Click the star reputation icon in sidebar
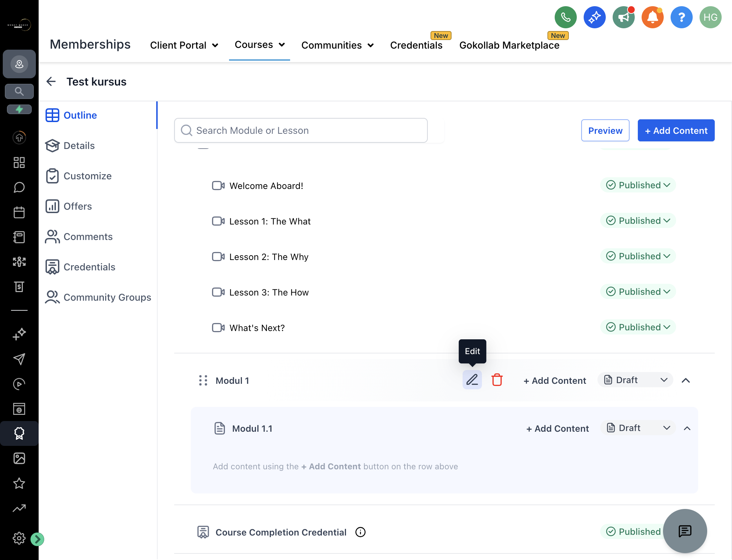Image resolution: width=732 pixels, height=560 pixels. [x=19, y=483]
